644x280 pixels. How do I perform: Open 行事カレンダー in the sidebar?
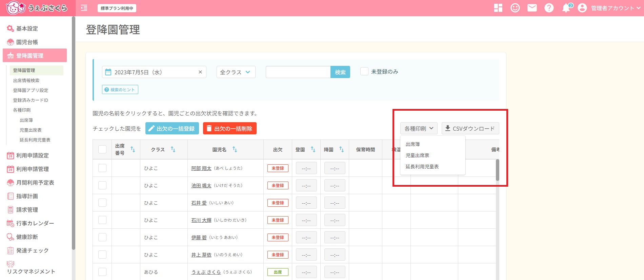pos(35,223)
